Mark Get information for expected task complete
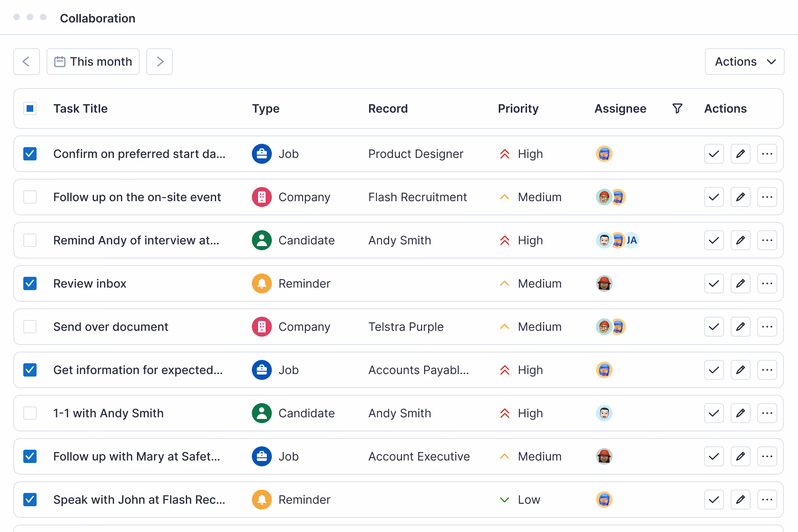798x532 pixels. pos(714,370)
